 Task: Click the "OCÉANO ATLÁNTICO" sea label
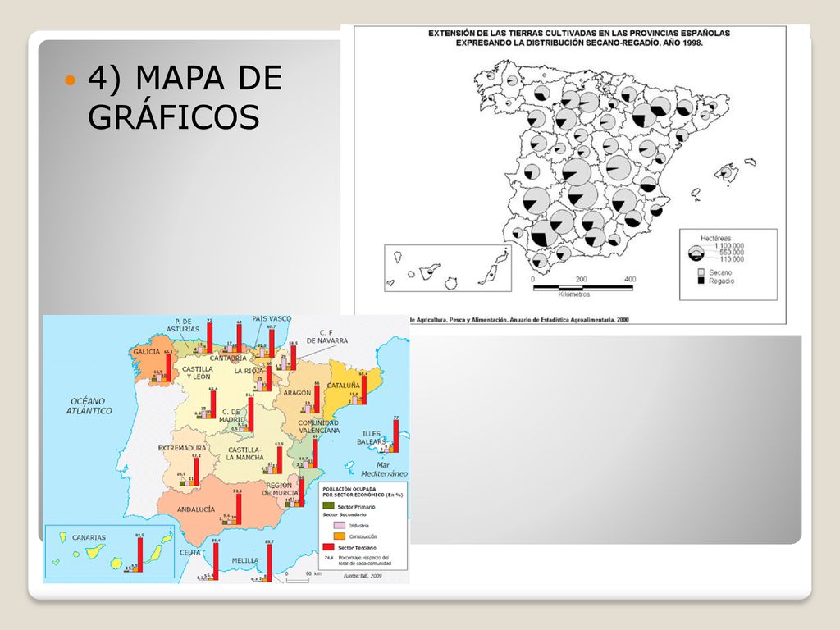89,405
